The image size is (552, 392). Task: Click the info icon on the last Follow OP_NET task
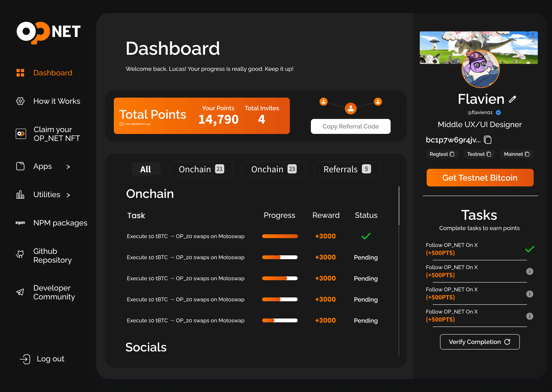[x=530, y=316]
